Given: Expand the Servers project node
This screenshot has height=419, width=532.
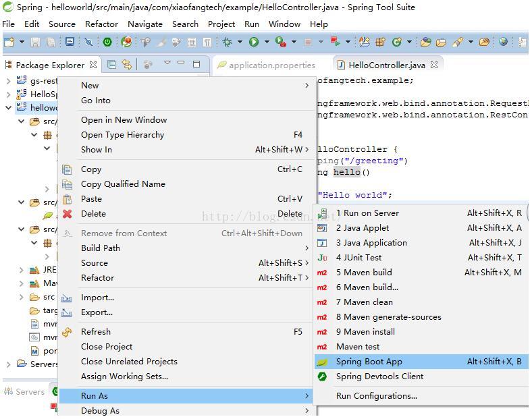Looking at the screenshot, I should [x=9, y=364].
